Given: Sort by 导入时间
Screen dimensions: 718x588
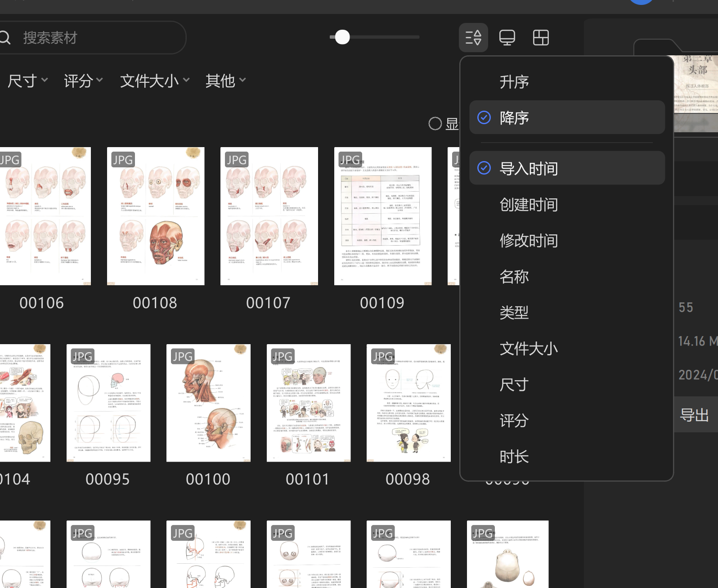Looking at the screenshot, I should click(567, 168).
